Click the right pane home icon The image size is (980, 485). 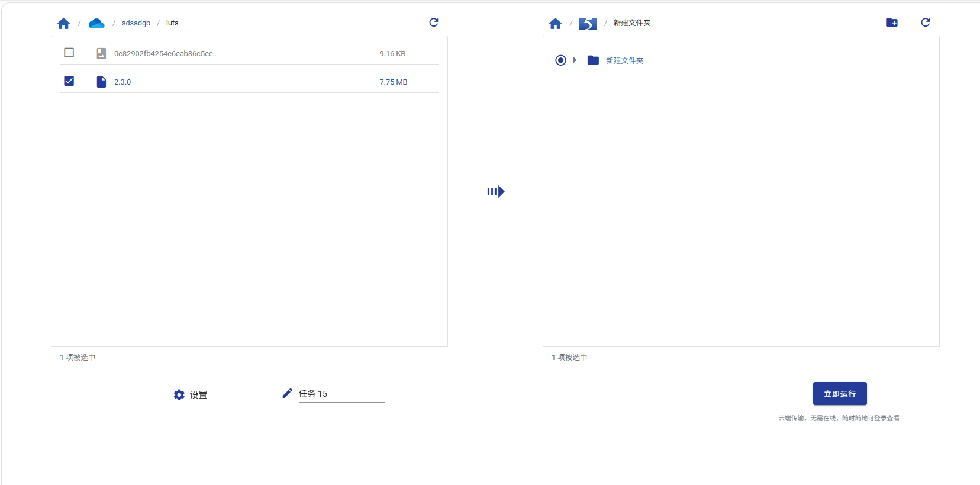[x=555, y=23]
